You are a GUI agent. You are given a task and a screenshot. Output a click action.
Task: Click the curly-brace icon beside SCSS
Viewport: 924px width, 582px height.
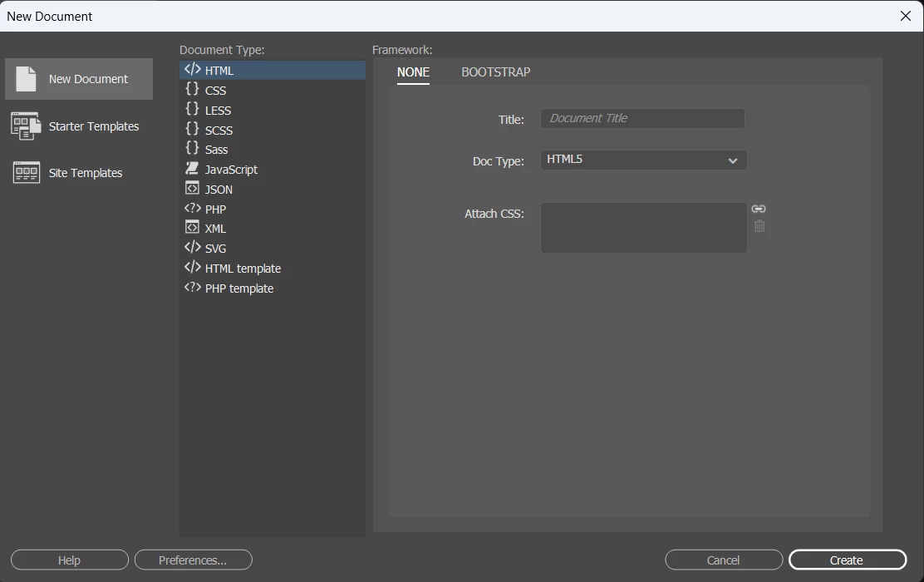click(192, 129)
